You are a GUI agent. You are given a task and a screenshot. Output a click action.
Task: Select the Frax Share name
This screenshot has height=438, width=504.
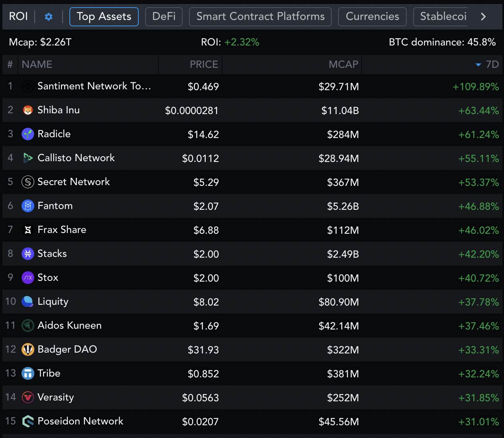click(x=62, y=230)
